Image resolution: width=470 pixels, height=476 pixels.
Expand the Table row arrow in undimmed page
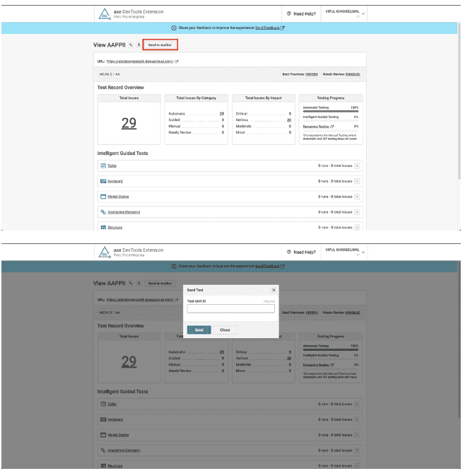pos(357,166)
